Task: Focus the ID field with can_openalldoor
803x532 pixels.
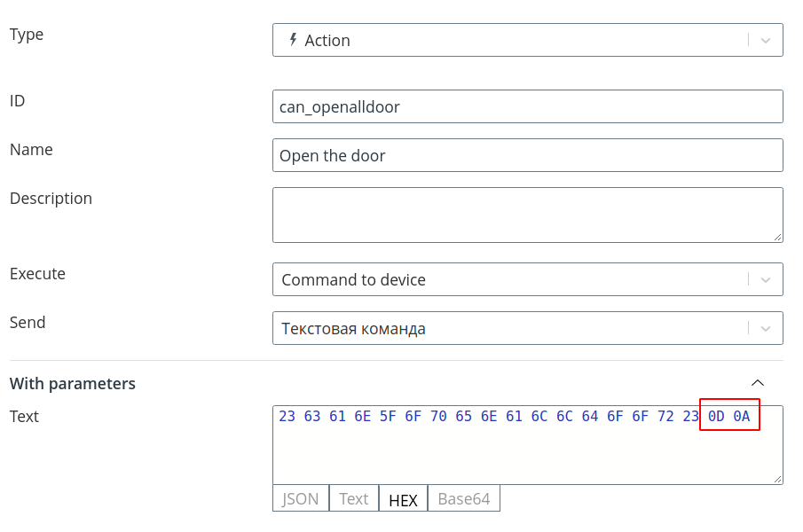Action: click(527, 106)
